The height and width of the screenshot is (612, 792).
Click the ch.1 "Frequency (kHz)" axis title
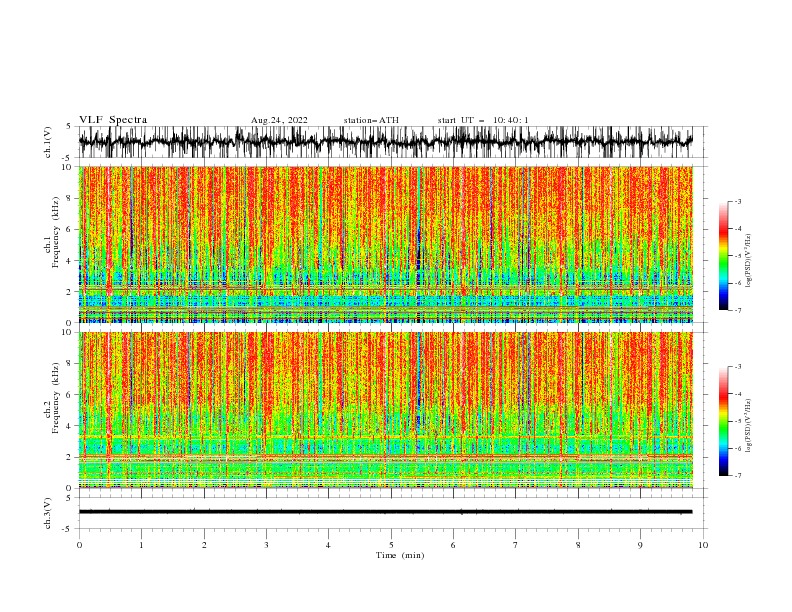pos(56,232)
